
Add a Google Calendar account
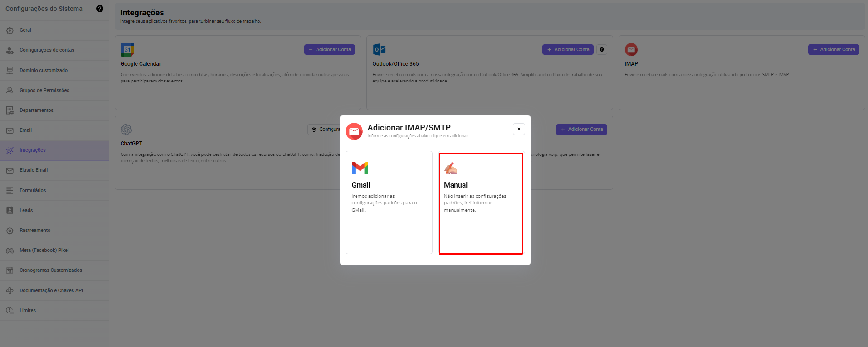[329, 49]
